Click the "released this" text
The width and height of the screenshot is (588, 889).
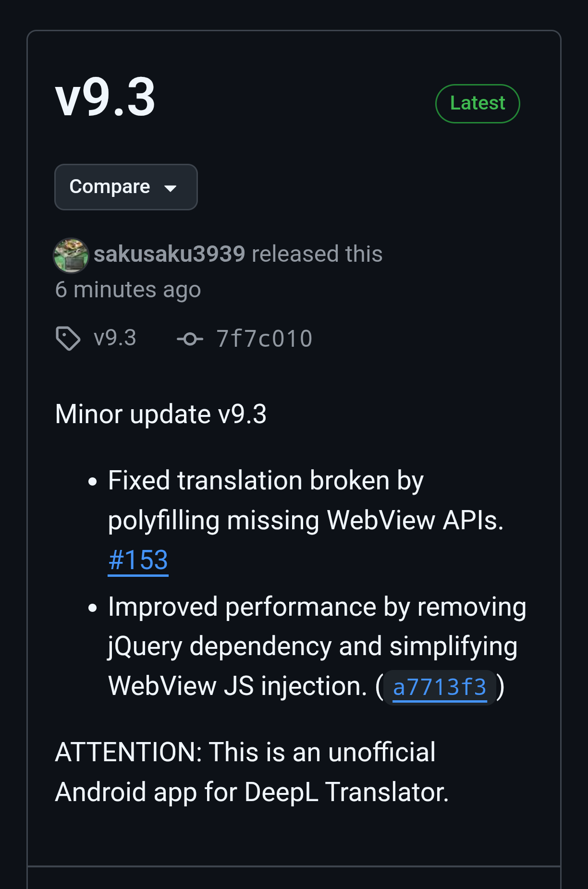[317, 254]
